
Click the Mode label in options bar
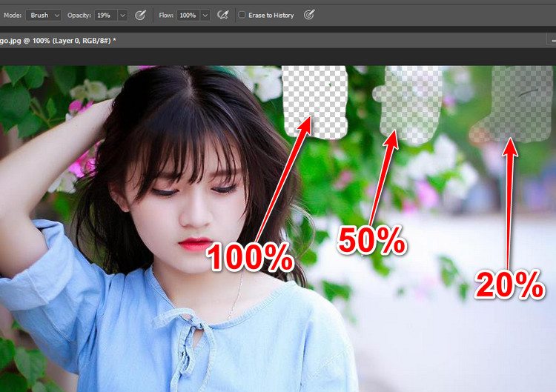pyautogui.click(x=13, y=16)
